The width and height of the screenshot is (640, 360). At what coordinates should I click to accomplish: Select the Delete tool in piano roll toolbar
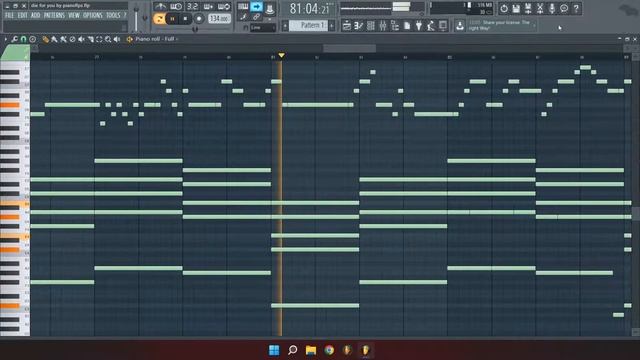(x=72, y=39)
